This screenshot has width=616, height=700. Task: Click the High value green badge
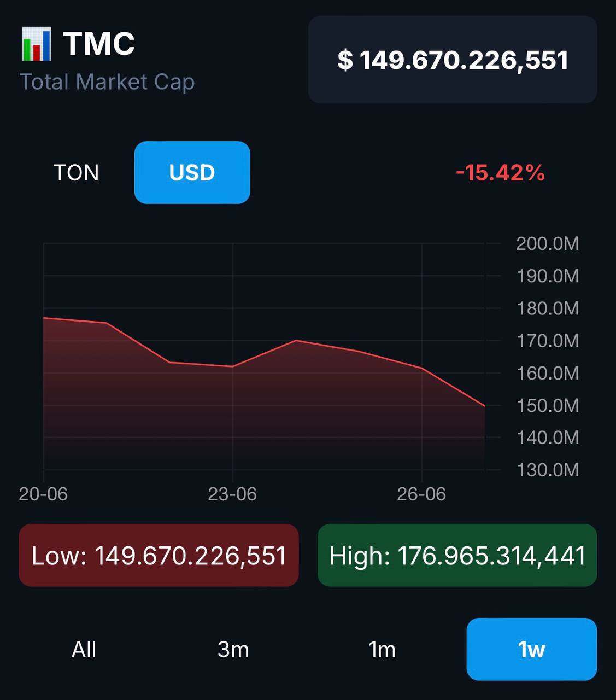pos(457,556)
